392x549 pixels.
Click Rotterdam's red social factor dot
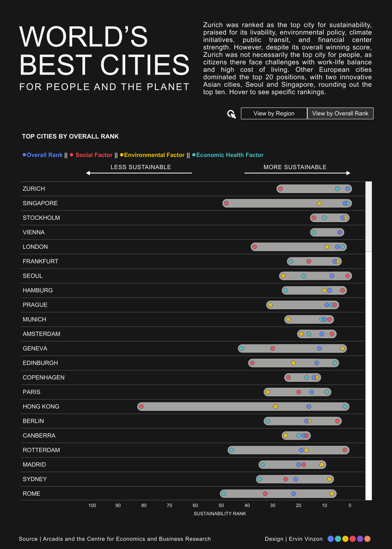[x=345, y=450]
